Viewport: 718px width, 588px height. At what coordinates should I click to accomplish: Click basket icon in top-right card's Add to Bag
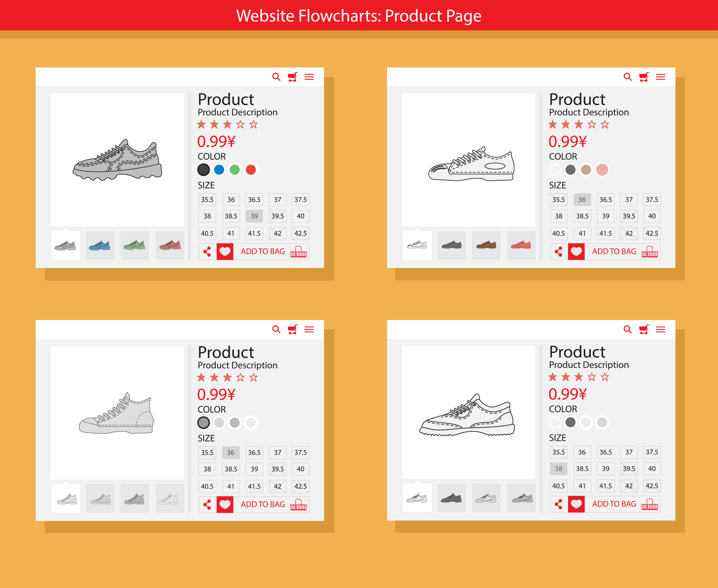650,252
